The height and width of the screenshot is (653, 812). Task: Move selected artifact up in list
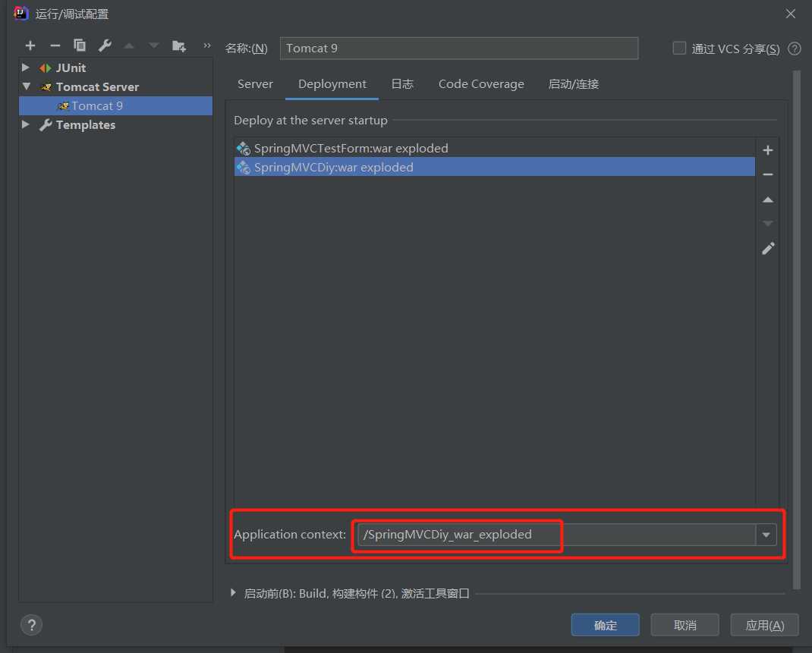(x=768, y=199)
